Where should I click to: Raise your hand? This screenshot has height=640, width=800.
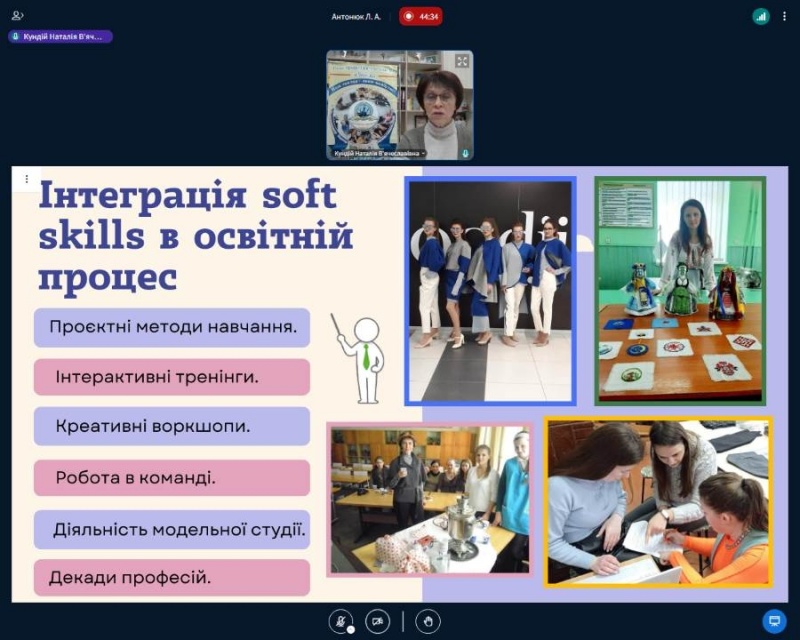(428, 621)
